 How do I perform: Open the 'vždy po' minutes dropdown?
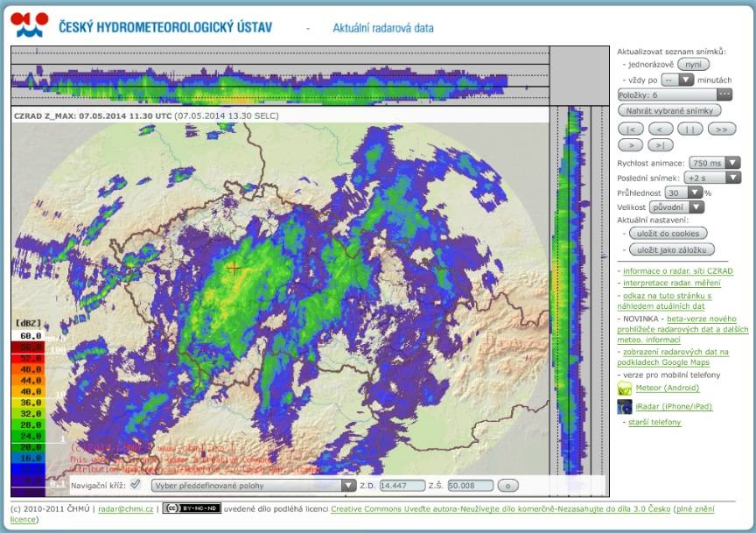(x=677, y=80)
